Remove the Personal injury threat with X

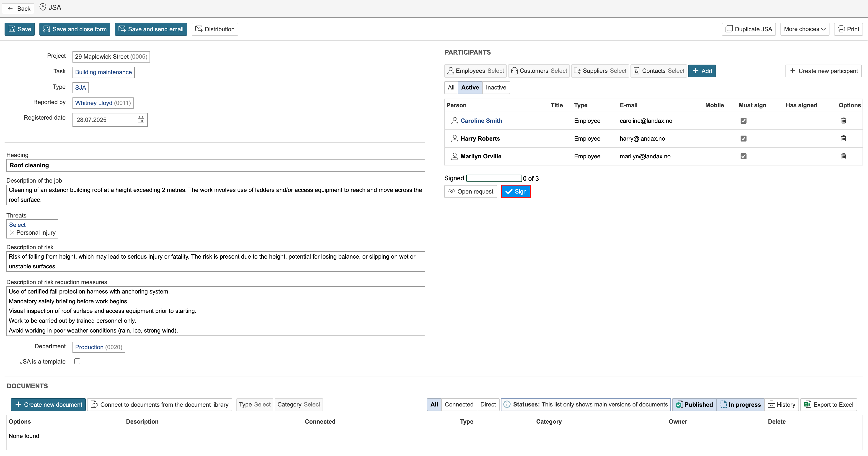(x=12, y=233)
